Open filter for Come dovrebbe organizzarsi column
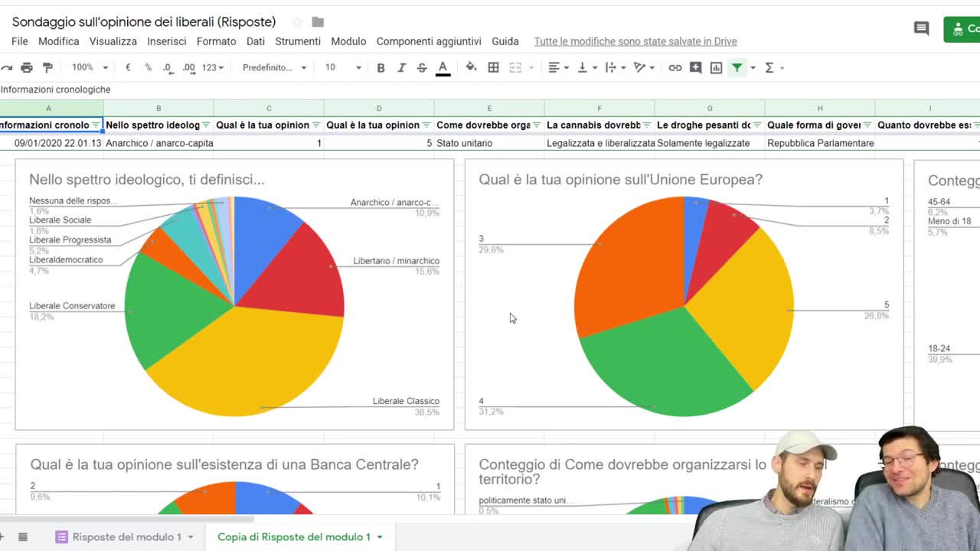This screenshot has height=551, width=980. coord(537,125)
